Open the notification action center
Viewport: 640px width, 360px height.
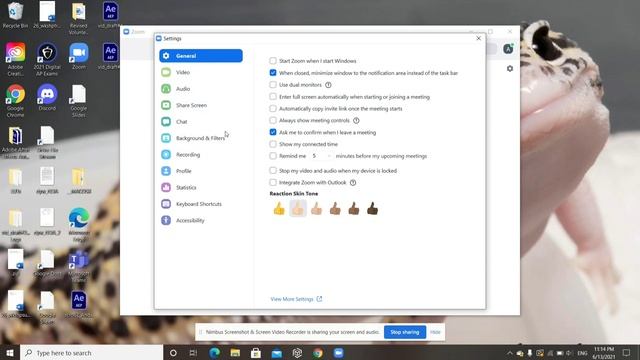coord(626,353)
